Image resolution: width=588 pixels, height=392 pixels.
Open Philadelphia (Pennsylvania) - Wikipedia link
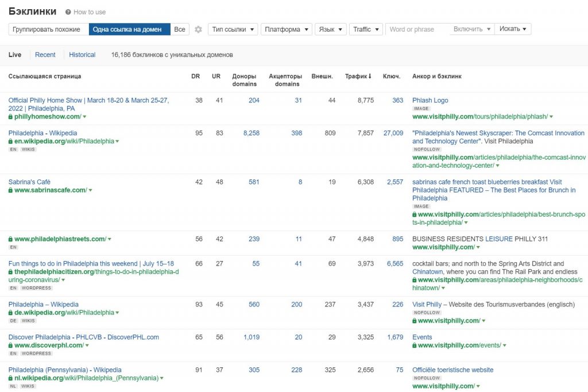(65, 370)
